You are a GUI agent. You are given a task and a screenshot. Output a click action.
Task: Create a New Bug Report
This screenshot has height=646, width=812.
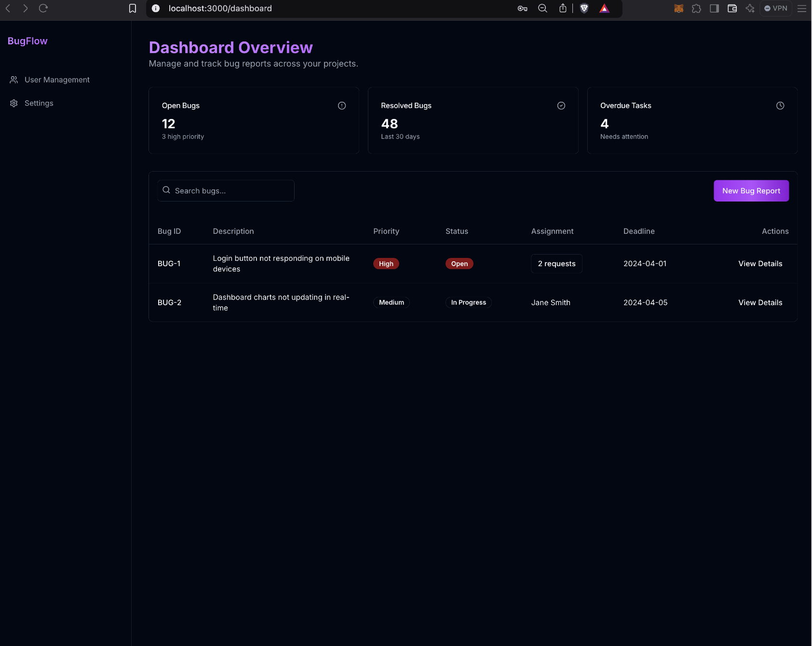point(751,191)
